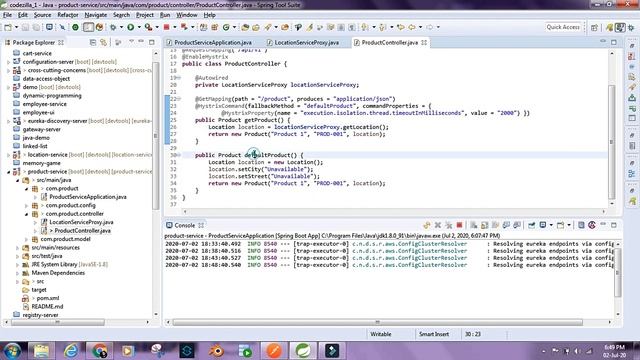Click Remove Launch X icon in Console
This screenshot has width=640, height=360.
(x=438, y=225)
